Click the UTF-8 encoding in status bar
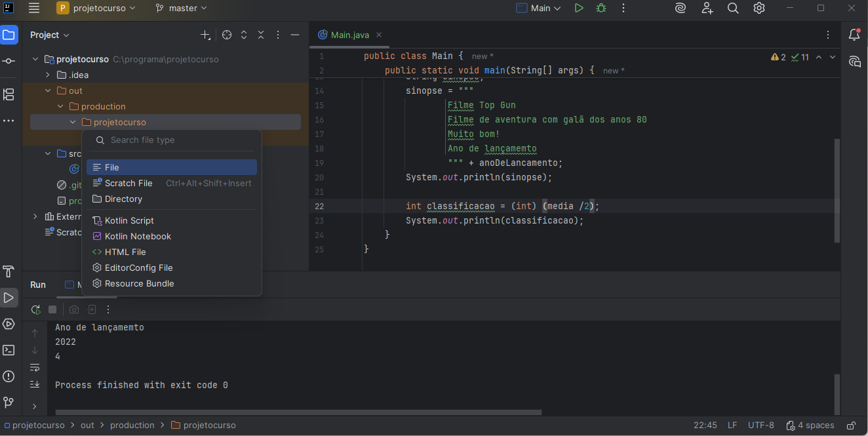 point(760,426)
